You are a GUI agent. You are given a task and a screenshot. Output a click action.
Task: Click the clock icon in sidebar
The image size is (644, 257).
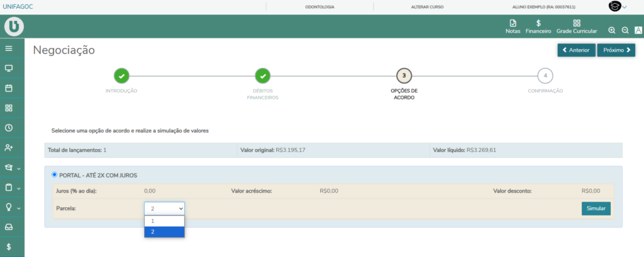click(x=9, y=128)
